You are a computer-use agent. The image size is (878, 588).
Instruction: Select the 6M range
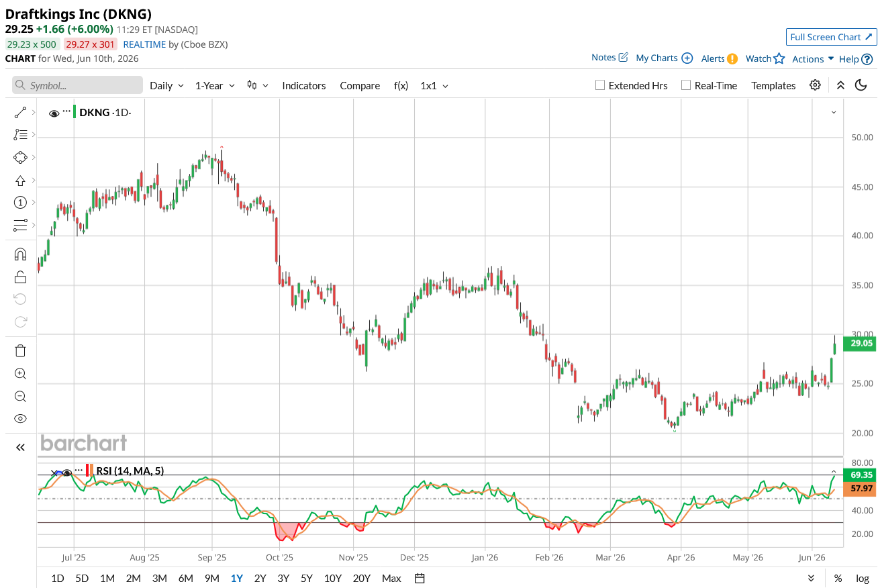click(x=185, y=579)
